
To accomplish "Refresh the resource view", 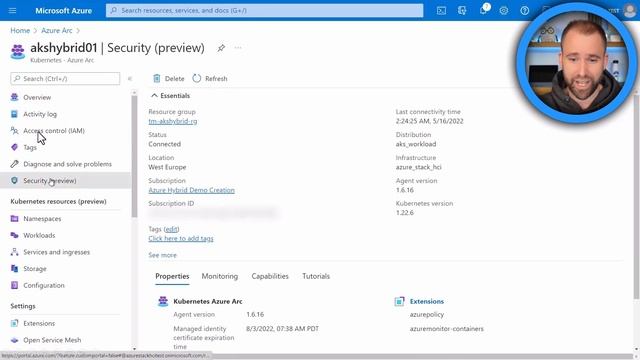I will 210,78.
